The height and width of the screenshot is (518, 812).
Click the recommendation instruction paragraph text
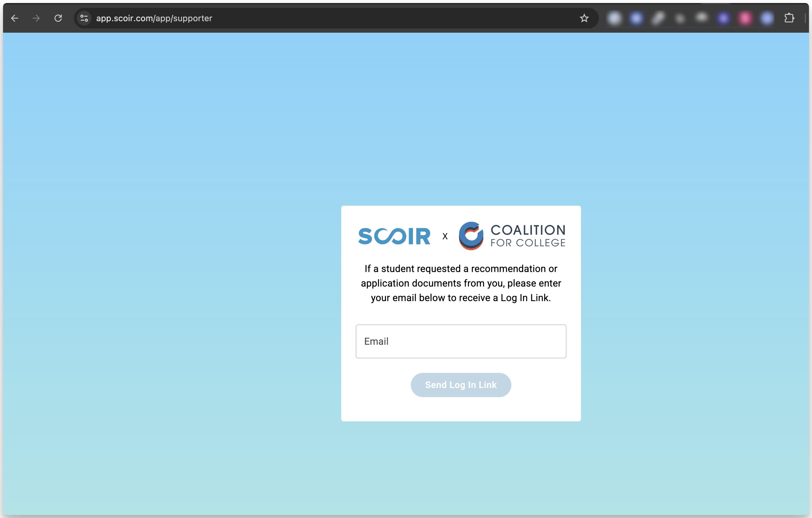pyautogui.click(x=460, y=283)
